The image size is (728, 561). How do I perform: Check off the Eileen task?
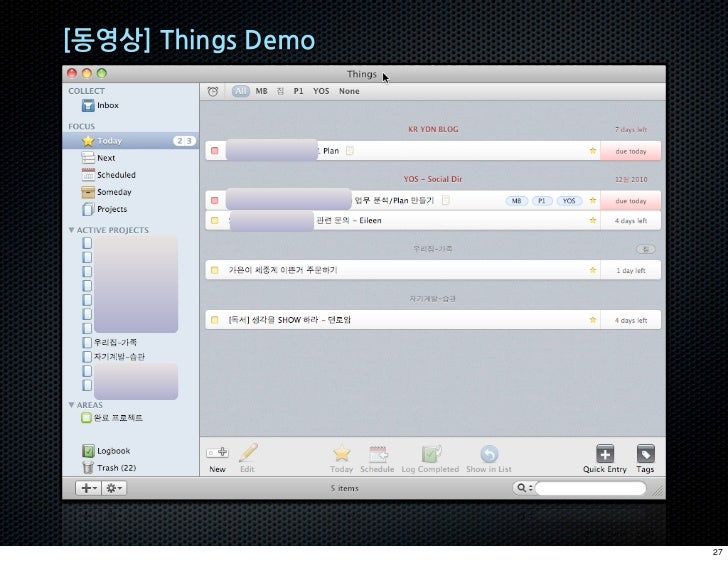pos(214,221)
